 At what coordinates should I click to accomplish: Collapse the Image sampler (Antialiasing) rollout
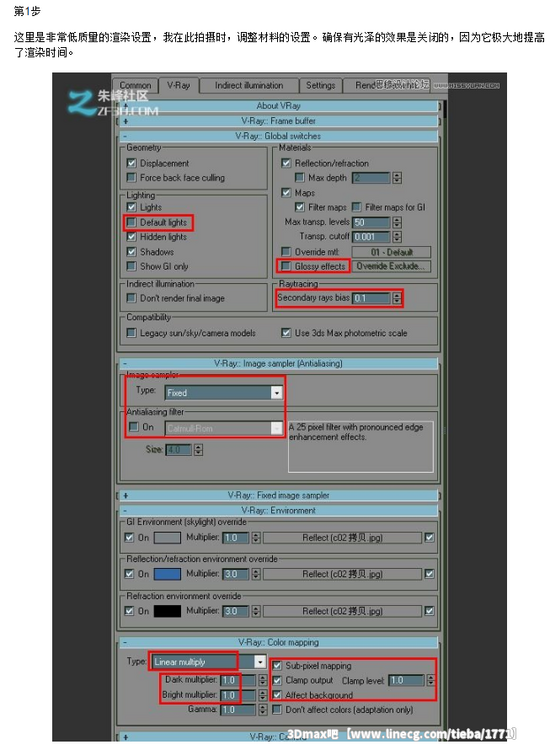278,364
